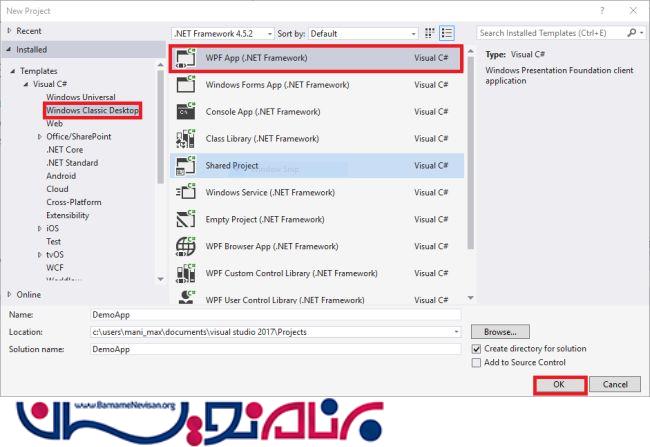Open the dialog help question mark
This screenshot has height=447, width=650.
pos(602,11)
